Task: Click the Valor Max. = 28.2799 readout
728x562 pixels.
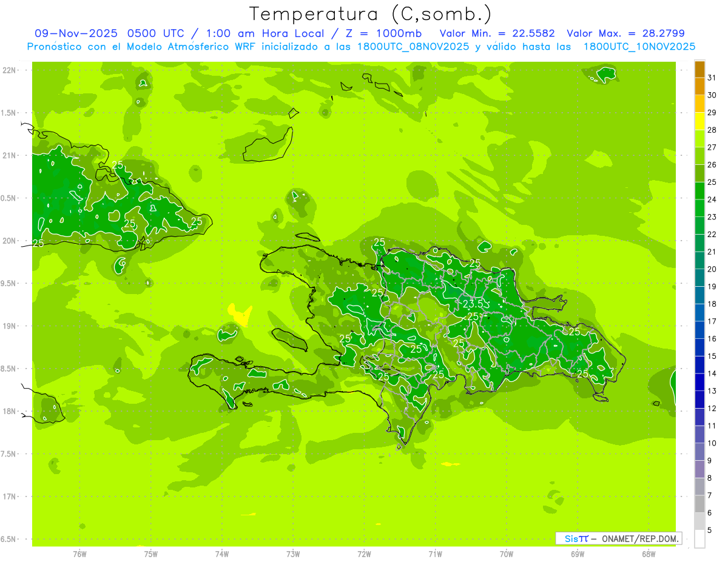Action: coord(625,33)
